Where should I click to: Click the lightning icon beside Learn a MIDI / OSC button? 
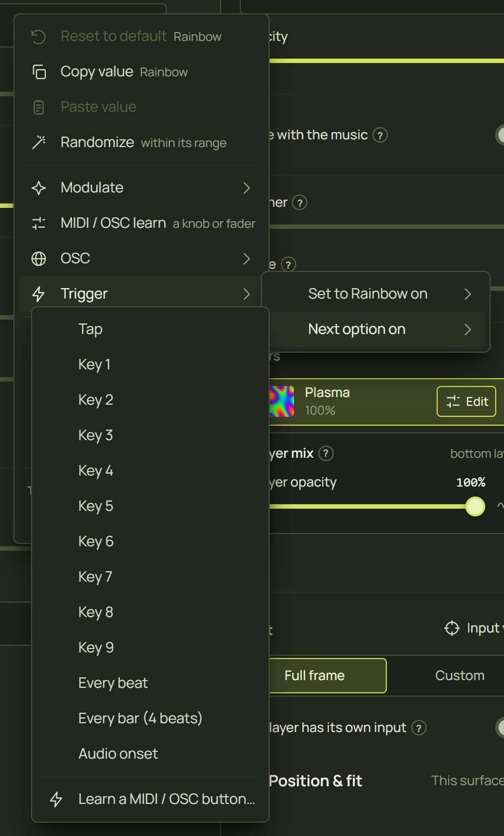click(56, 800)
